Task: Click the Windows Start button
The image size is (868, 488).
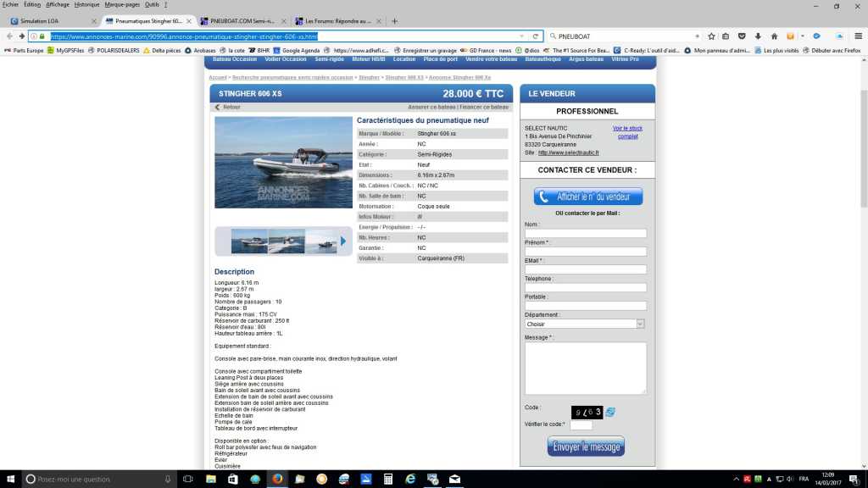Action: point(12,479)
